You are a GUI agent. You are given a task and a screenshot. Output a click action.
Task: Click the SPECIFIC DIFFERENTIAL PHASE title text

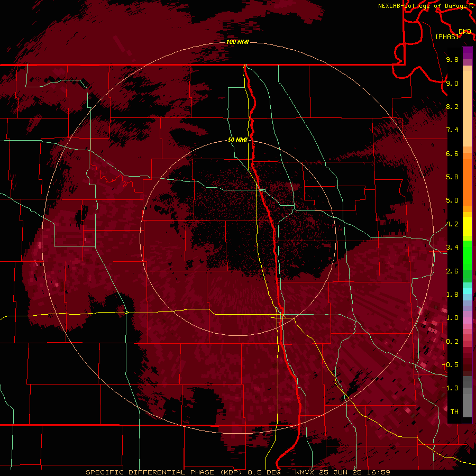coord(150,472)
